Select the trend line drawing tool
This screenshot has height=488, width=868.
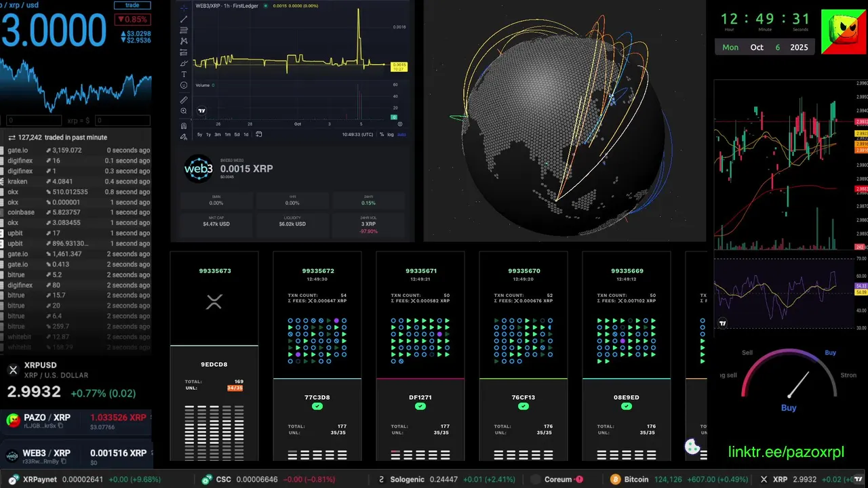click(184, 19)
